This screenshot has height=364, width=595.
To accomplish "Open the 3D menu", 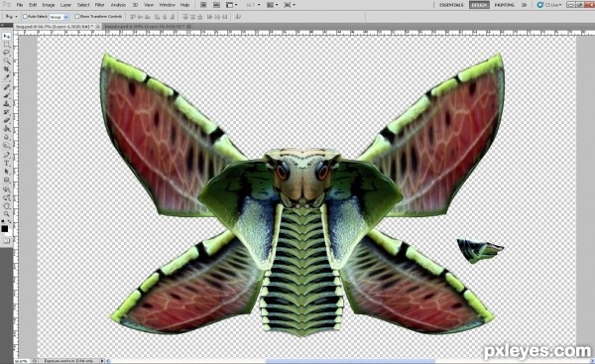I will pos(136,5).
